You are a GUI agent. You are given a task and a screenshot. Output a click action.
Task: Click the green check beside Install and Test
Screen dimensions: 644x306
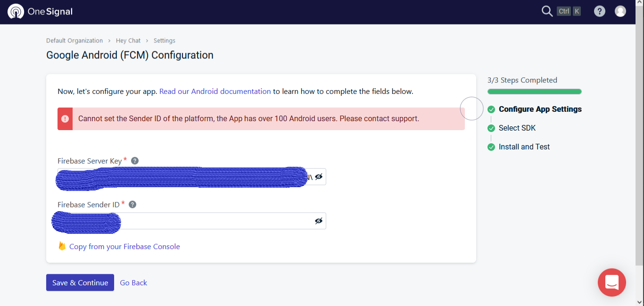[x=491, y=147]
